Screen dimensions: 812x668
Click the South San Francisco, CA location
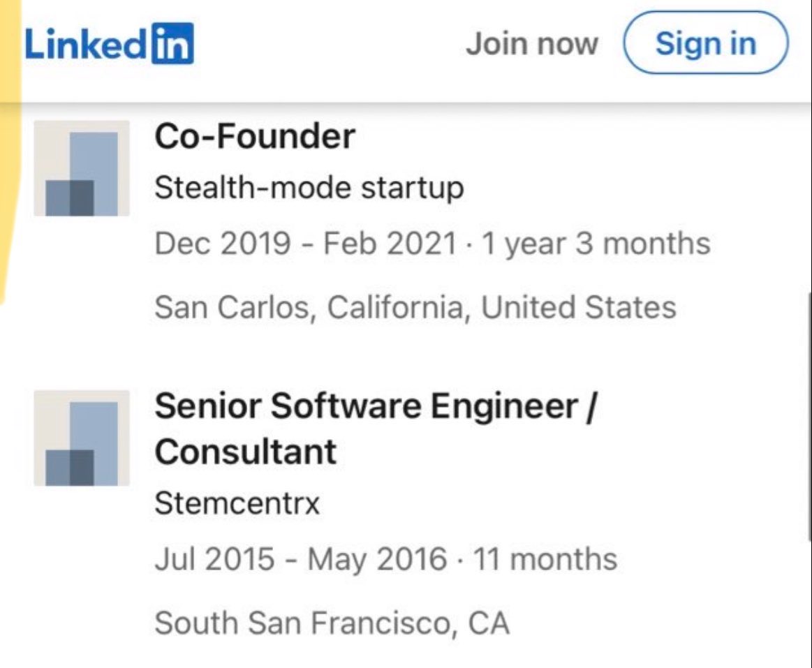332,623
